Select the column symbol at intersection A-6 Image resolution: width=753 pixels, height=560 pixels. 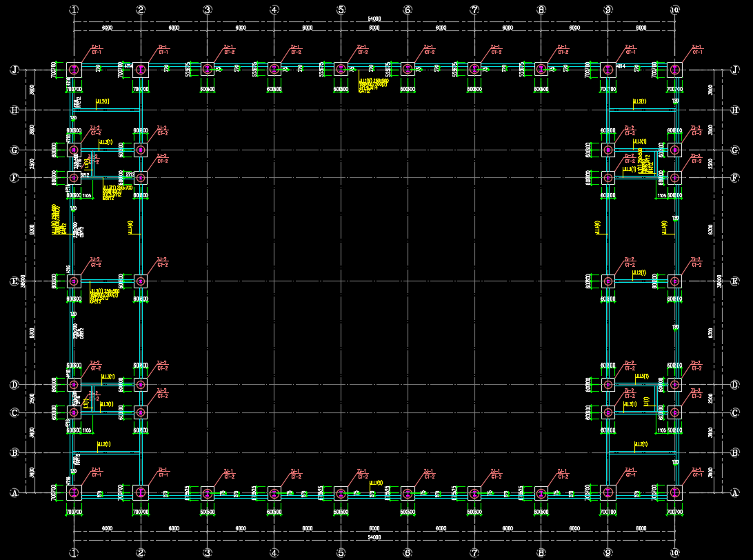408,493
